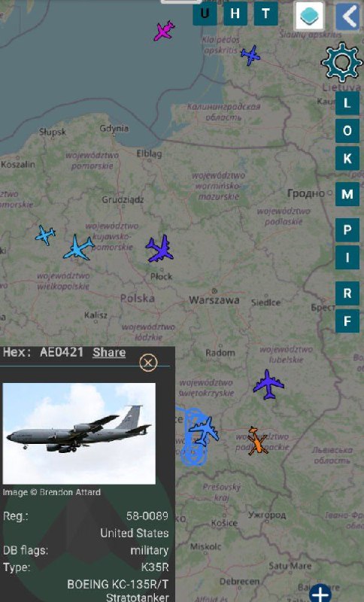Click the F side button
Screen dimensions: 364x602
(x=347, y=321)
